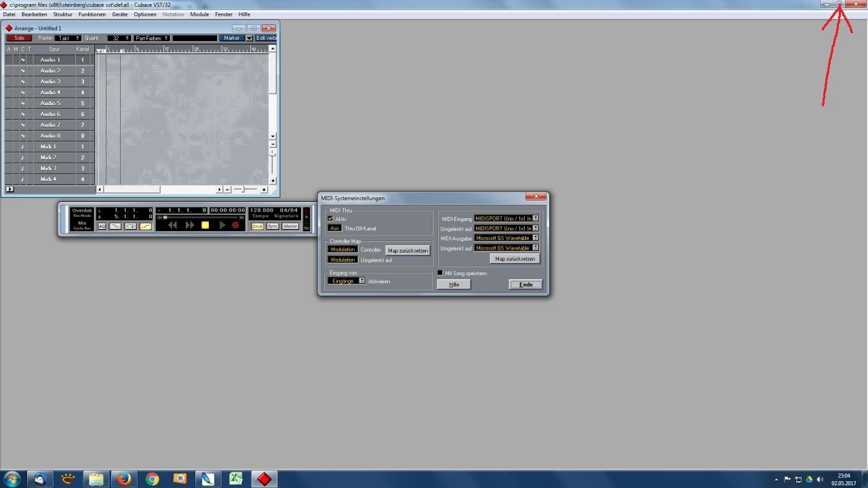This screenshot has height=488, width=868.
Task: Open the Struktur menu
Action: 62,14
